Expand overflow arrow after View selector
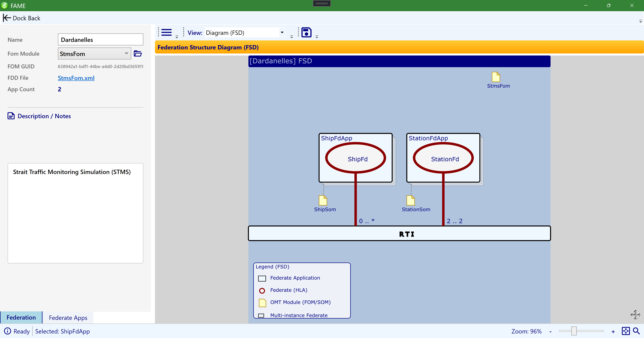644x338 pixels. click(291, 37)
